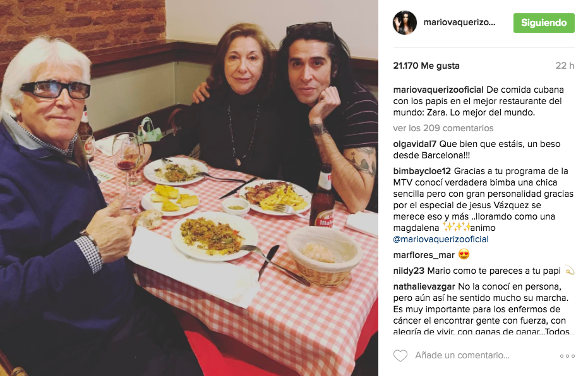Open nildy23 commenter profile
588x376 pixels.
pyautogui.click(x=409, y=271)
